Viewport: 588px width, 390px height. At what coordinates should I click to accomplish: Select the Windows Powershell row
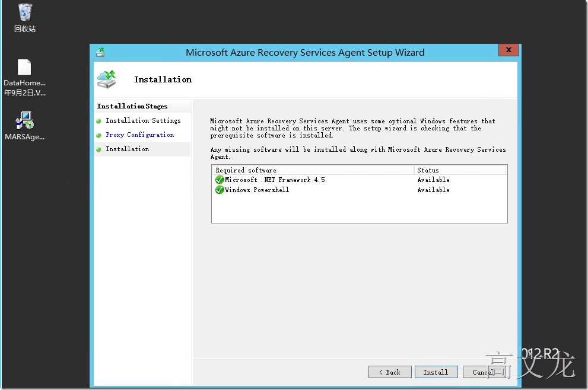pyautogui.click(x=359, y=190)
